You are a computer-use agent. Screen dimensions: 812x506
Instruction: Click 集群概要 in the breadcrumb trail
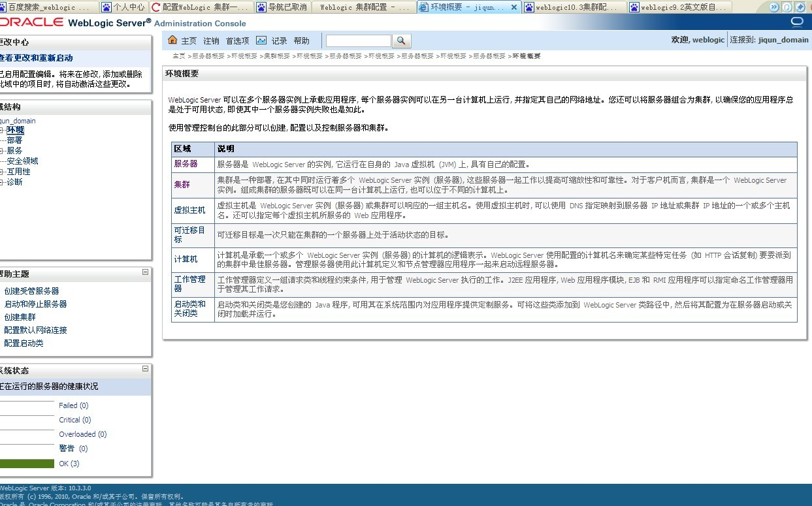[x=276, y=56]
